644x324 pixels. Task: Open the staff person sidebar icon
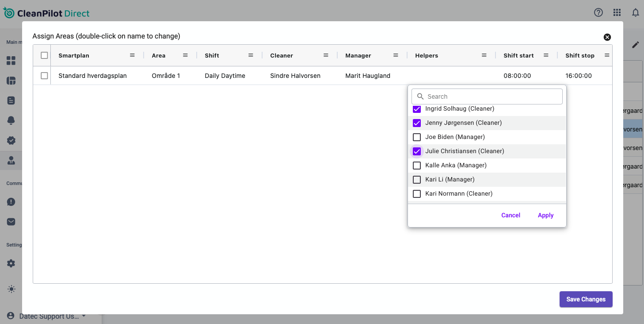pos(11,160)
